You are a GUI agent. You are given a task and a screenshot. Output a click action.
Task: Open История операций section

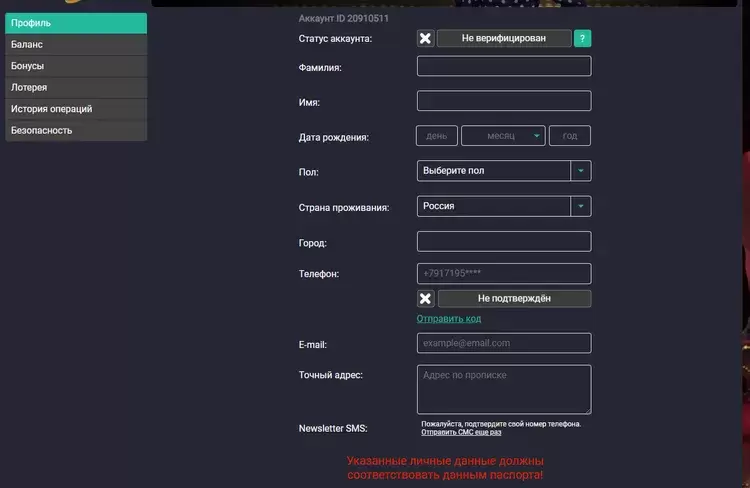click(76, 109)
